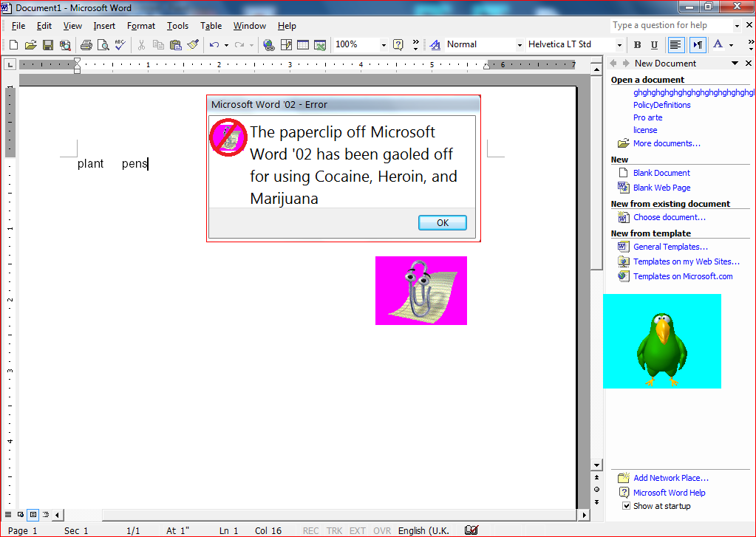Run the Spelling and Grammar check
This screenshot has width=756, height=537.
120,45
